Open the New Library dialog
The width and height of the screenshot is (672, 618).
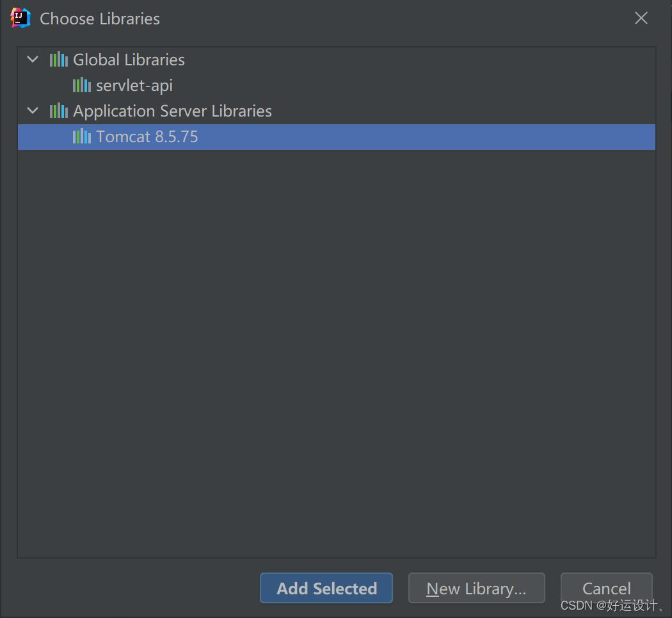(x=476, y=588)
